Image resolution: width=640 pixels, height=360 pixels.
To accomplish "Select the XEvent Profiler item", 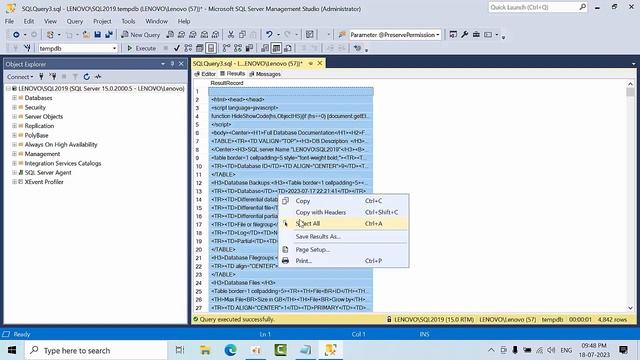I will pyautogui.click(x=44, y=182).
